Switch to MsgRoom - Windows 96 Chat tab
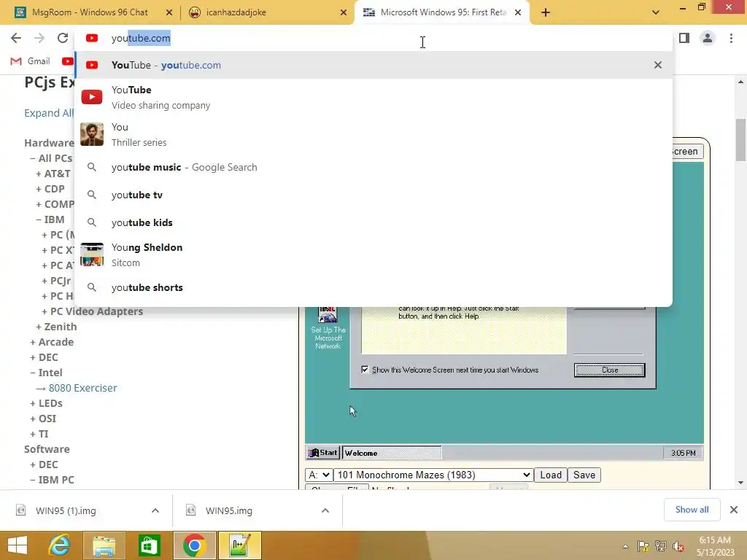747x560 pixels. (x=90, y=12)
